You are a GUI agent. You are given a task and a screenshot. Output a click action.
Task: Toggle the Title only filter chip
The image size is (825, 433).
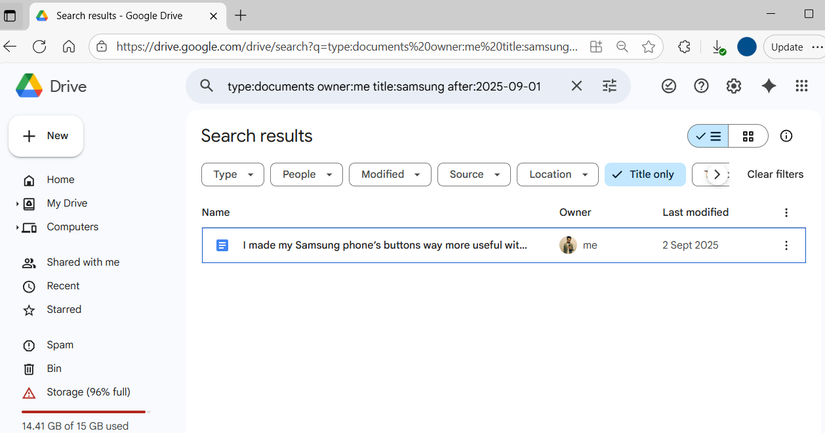tap(645, 174)
